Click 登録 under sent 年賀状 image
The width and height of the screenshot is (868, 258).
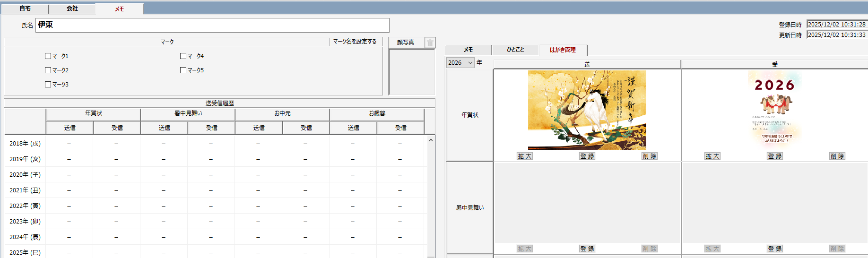(587, 156)
